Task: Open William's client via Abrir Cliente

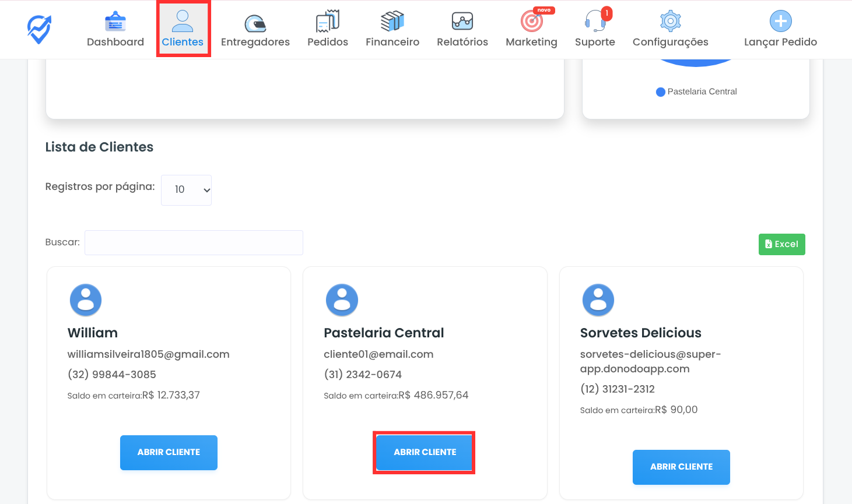Action: pos(169,452)
